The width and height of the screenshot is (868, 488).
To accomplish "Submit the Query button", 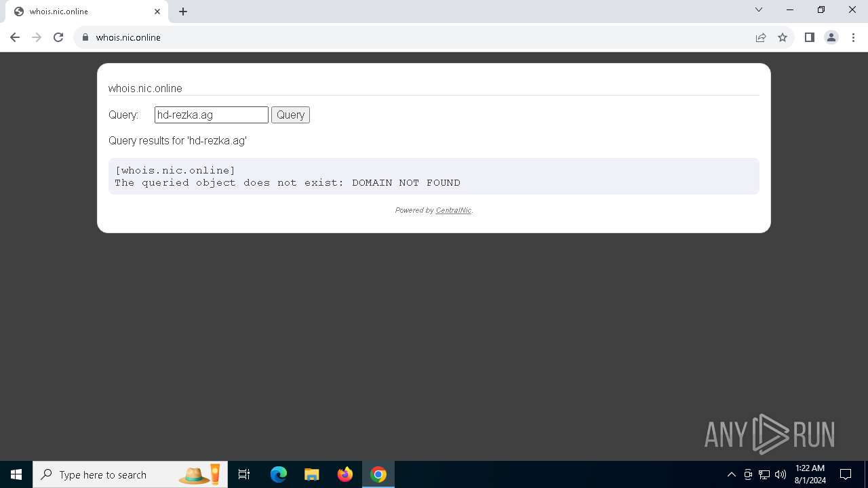I will tap(290, 115).
